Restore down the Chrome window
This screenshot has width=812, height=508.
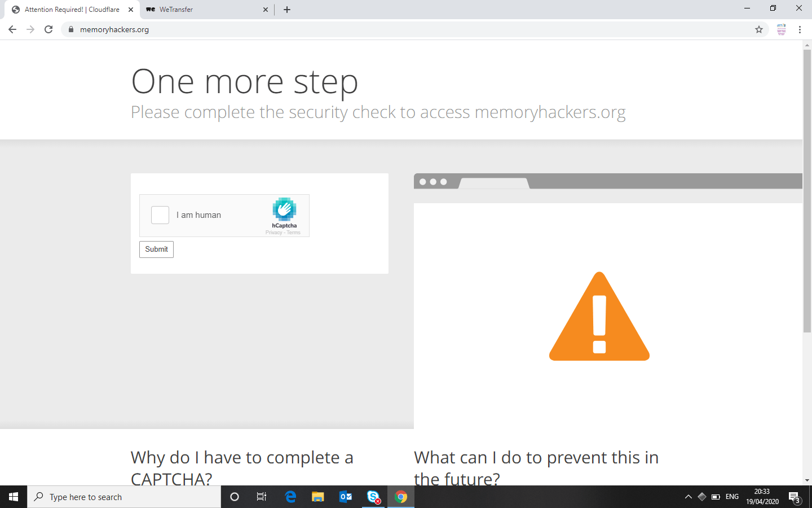pyautogui.click(x=773, y=8)
